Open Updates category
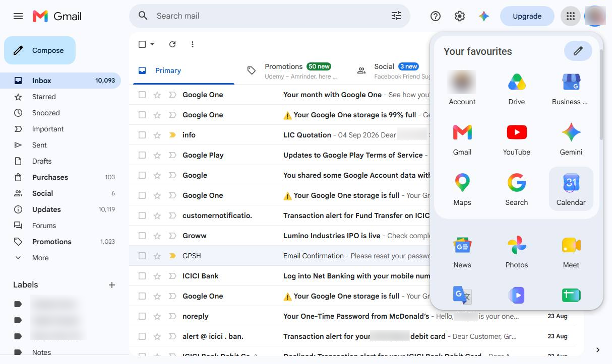Viewport: 612px width, 364px height. pyautogui.click(x=46, y=209)
